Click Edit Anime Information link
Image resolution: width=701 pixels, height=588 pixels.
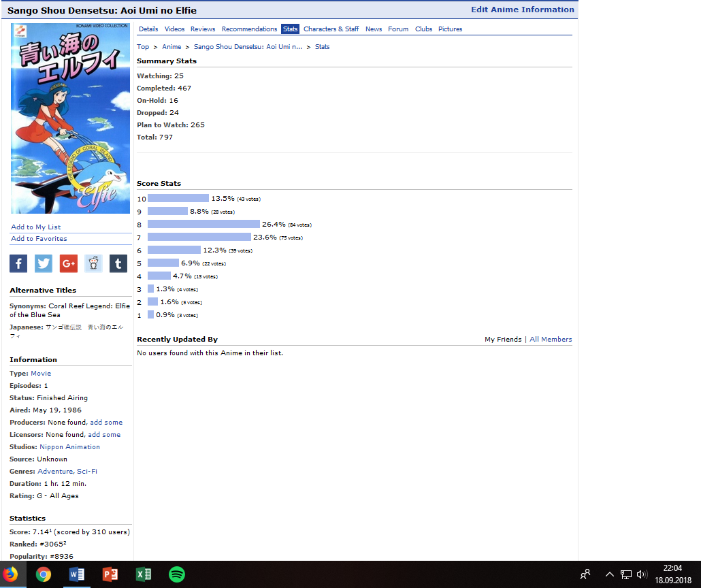pos(523,10)
